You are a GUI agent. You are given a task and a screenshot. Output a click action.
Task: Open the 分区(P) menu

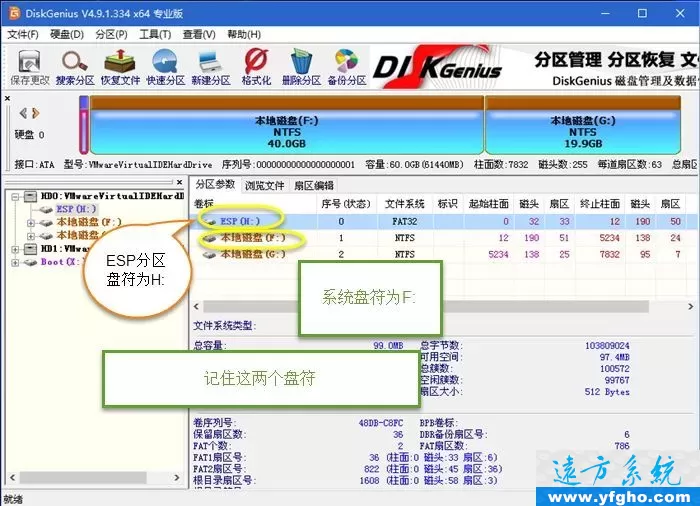click(111, 34)
